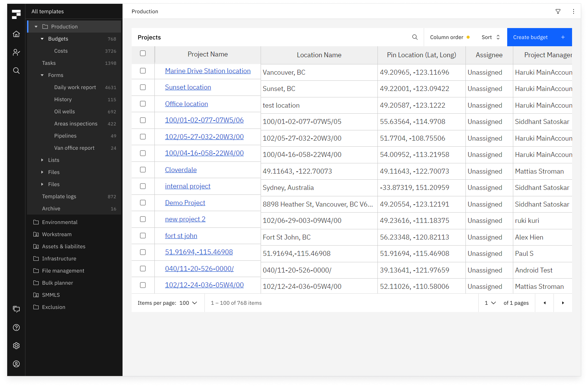Open the Environmental template folder
The image size is (588, 387).
(x=60, y=222)
